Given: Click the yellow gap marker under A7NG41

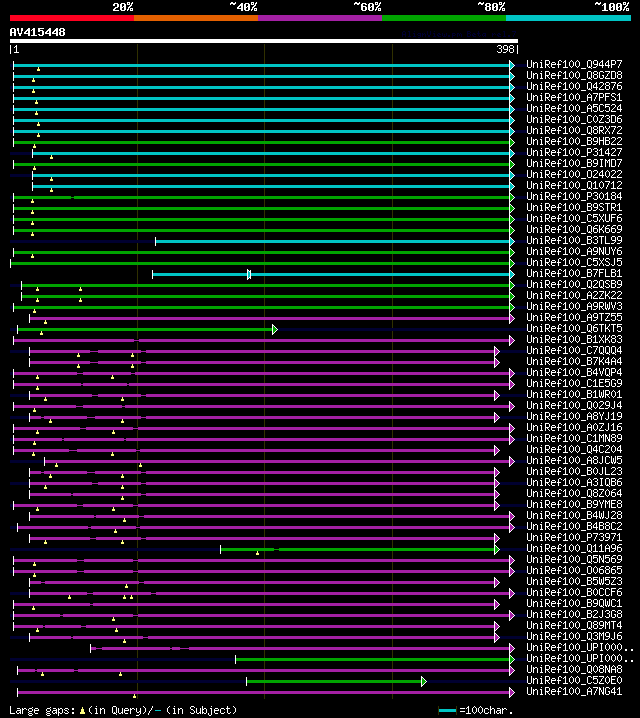Looking at the screenshot, I should (135, 696).
